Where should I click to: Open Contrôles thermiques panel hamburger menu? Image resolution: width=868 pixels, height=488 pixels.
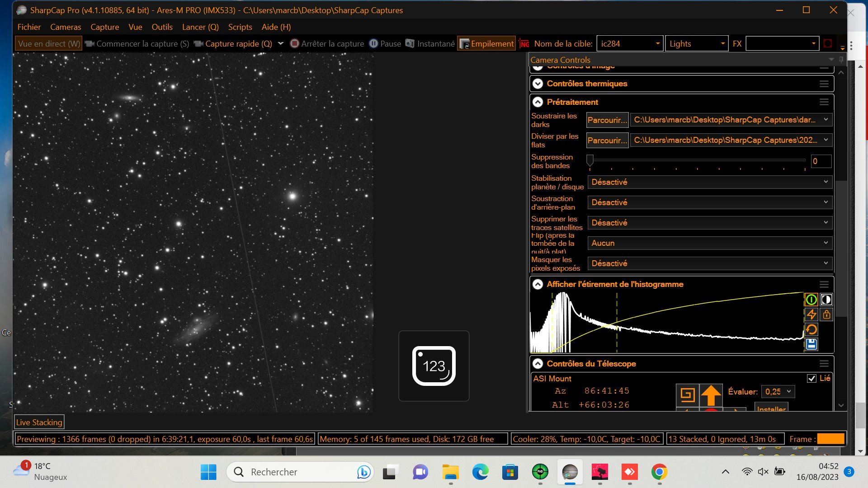pos(824,84)
